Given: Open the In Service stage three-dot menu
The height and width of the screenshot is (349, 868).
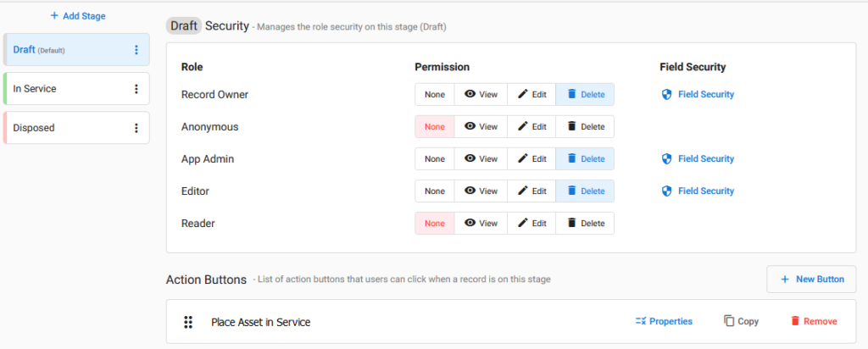Looking at the screenshot, I should [136, 89].
